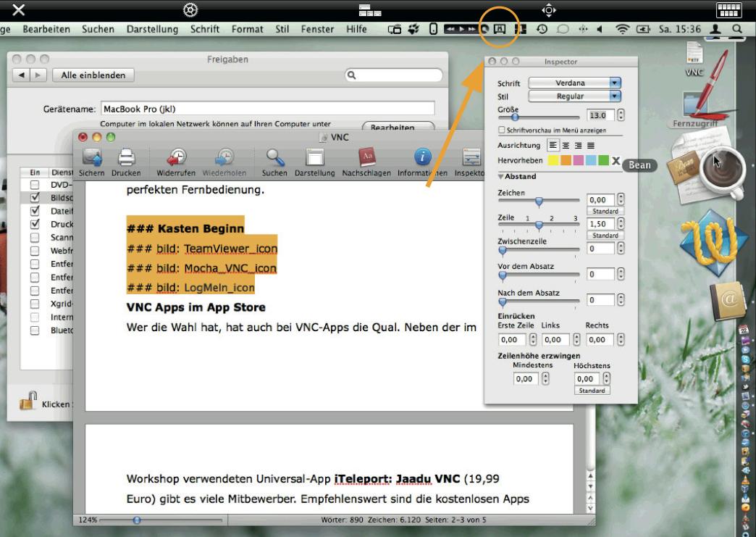The width and height of the screenshot is (756, 537).
Task: Open the Fernzugriff folder on the desktop
Action: pos(695,110)
